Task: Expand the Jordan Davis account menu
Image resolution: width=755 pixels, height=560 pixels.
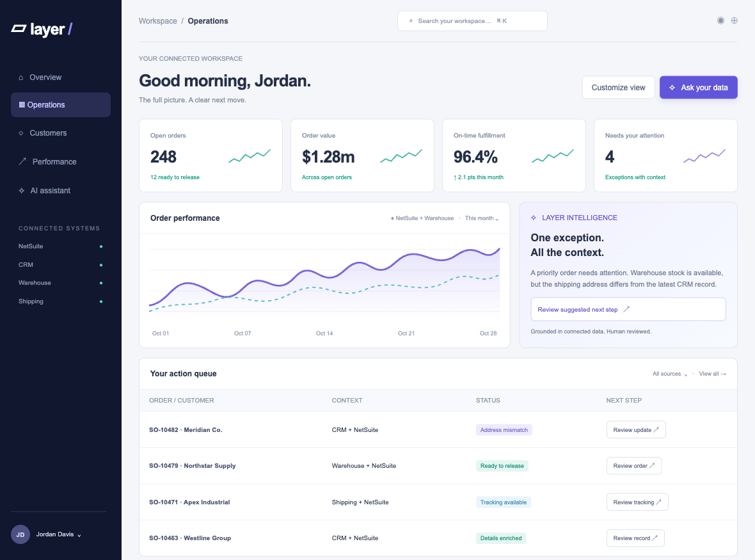Action: coord(58,534)
